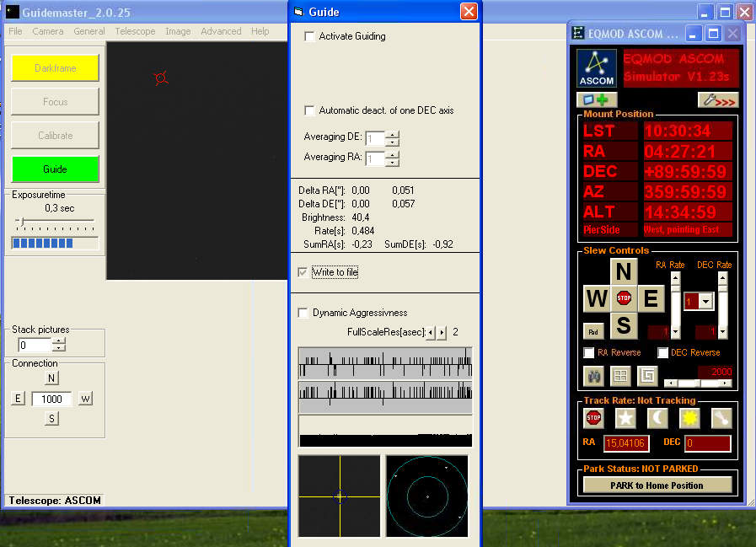The width and height of the screenshot is (756, 547).
Task: Toggle the Write to file checkbox
Action: (303, 272)
